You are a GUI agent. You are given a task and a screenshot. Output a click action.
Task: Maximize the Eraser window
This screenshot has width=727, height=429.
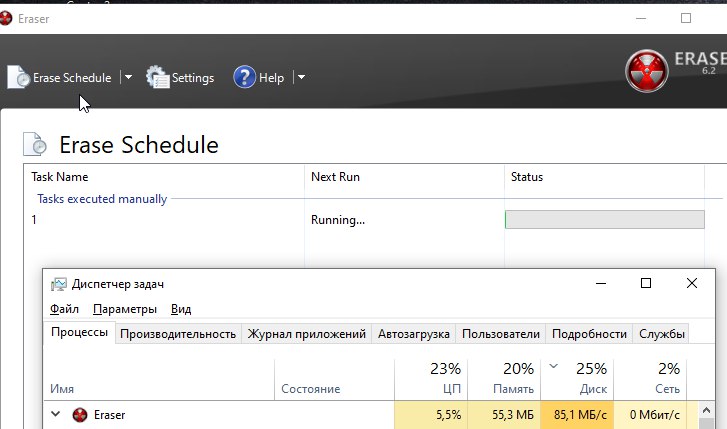pos(686,19)
